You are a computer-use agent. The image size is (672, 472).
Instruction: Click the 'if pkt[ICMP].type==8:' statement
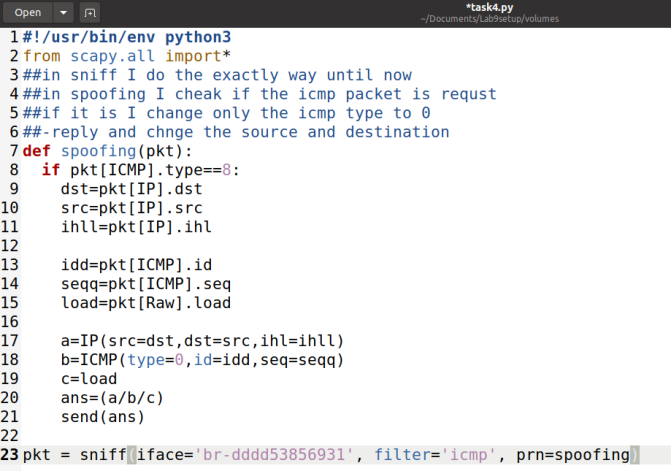141,170
